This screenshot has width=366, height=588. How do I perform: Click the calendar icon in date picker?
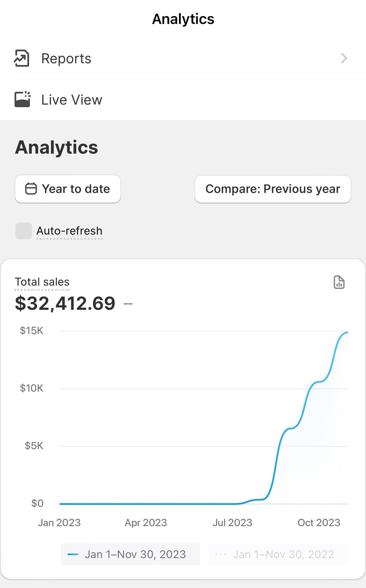31,189
